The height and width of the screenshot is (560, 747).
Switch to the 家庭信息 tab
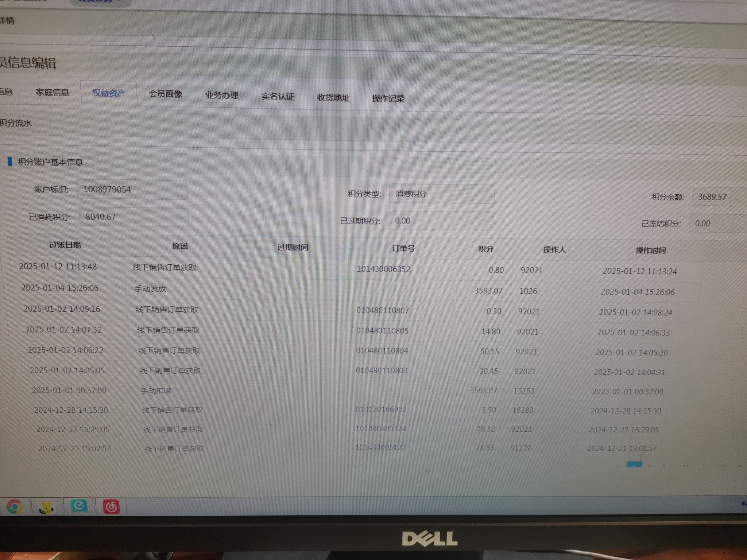point(53,92)
